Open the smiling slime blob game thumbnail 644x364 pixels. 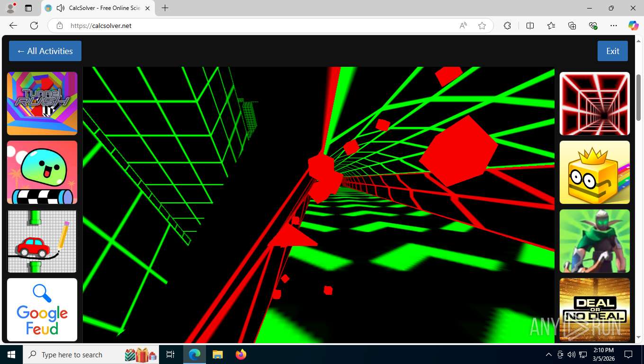coord(42,172)
